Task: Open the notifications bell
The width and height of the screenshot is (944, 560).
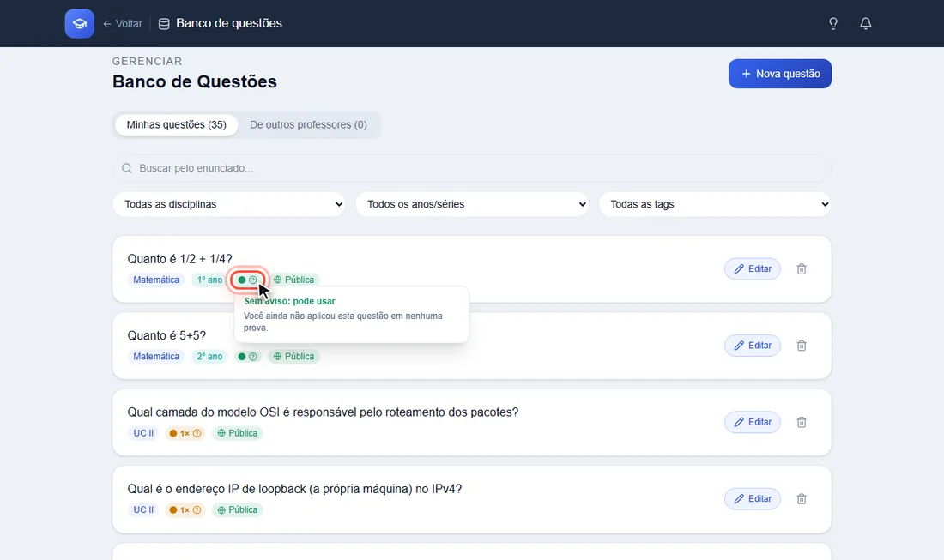Action: tap(866, 23)
